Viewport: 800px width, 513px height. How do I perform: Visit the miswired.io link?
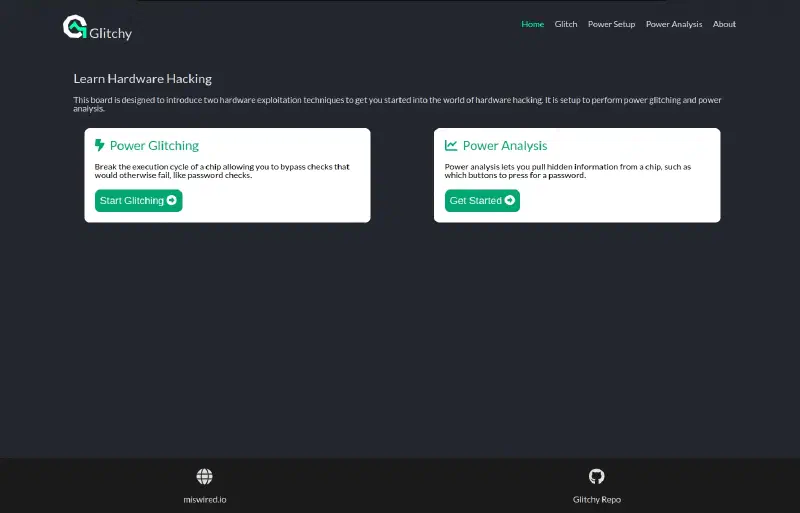[205, 499]
